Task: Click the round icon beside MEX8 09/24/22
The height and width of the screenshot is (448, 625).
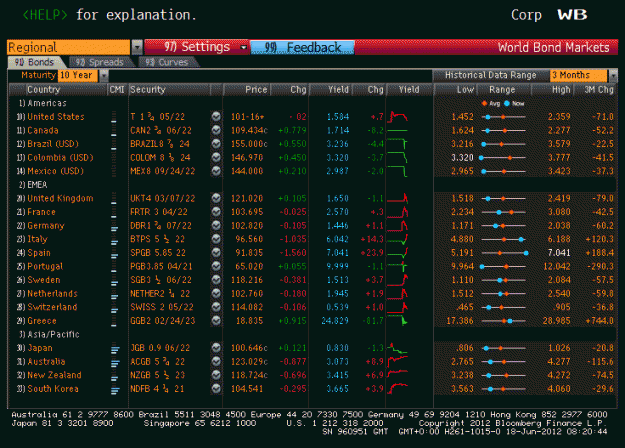Action: click(216, 171)
